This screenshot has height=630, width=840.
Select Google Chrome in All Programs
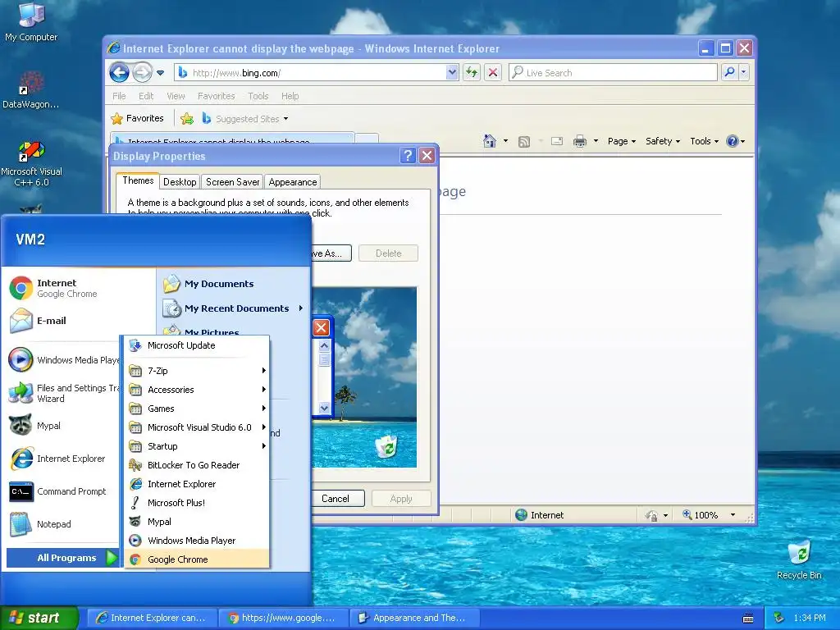coord(197,559)
